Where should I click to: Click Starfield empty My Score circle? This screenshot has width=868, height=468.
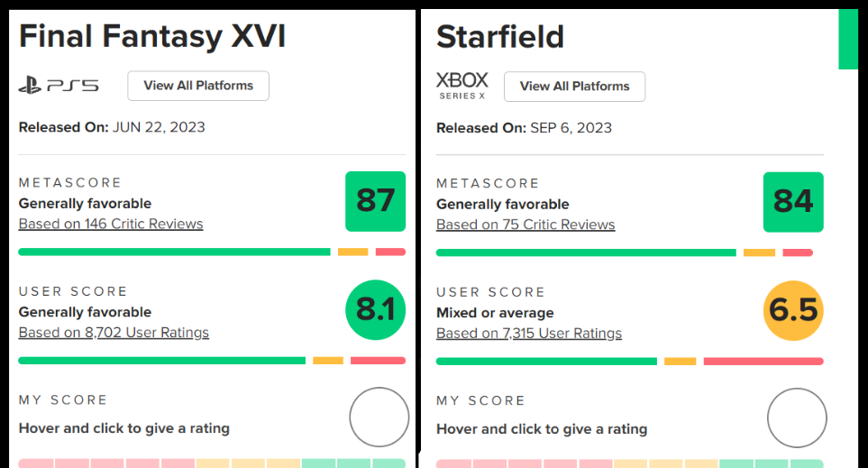[797, 418]
